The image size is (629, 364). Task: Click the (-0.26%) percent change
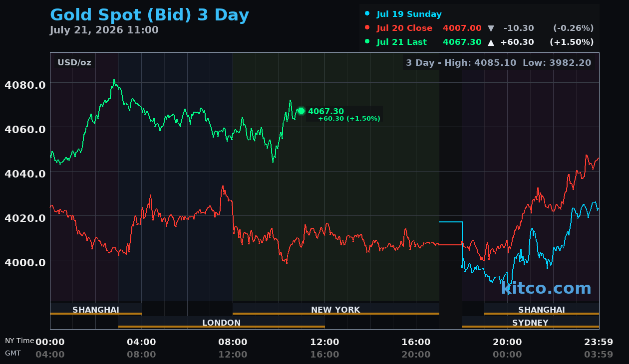(574, 28)
